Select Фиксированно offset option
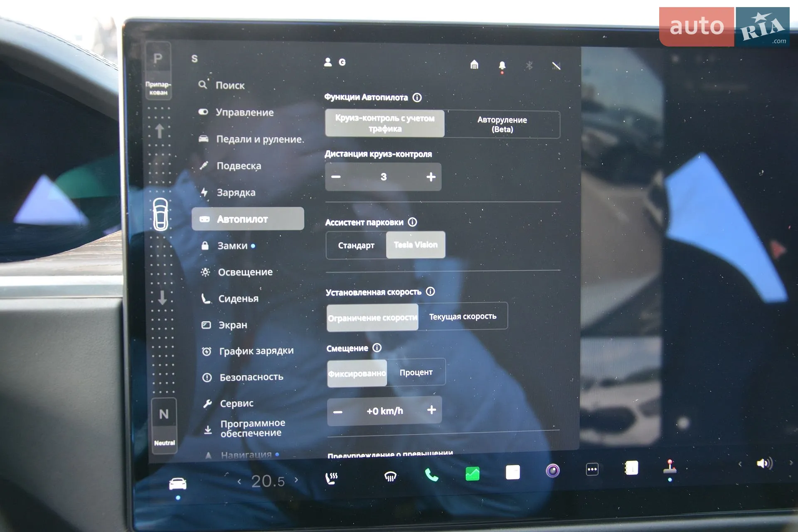Screen dimensions: 798x532 (357, 374)
